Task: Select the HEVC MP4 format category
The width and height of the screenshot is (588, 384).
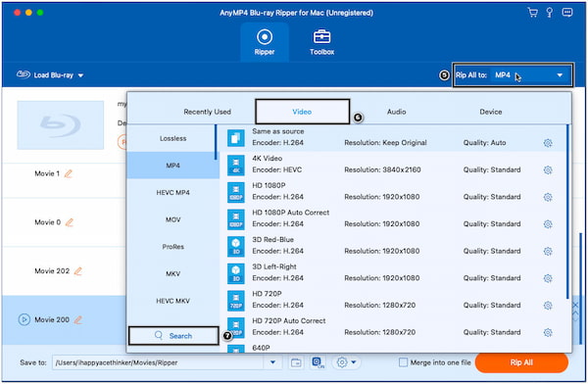Action: click(x=172, y=192)
